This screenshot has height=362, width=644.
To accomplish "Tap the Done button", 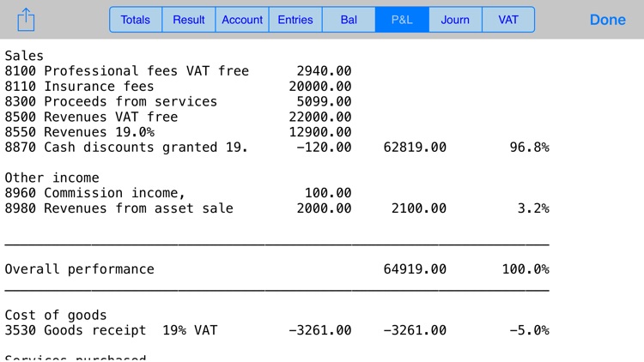I will [607, 20].
